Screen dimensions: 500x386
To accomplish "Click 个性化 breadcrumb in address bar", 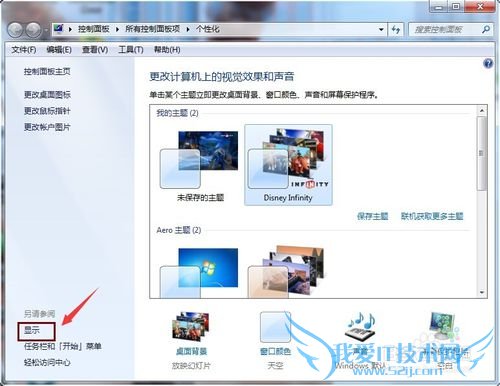I will tap(207, 29).
